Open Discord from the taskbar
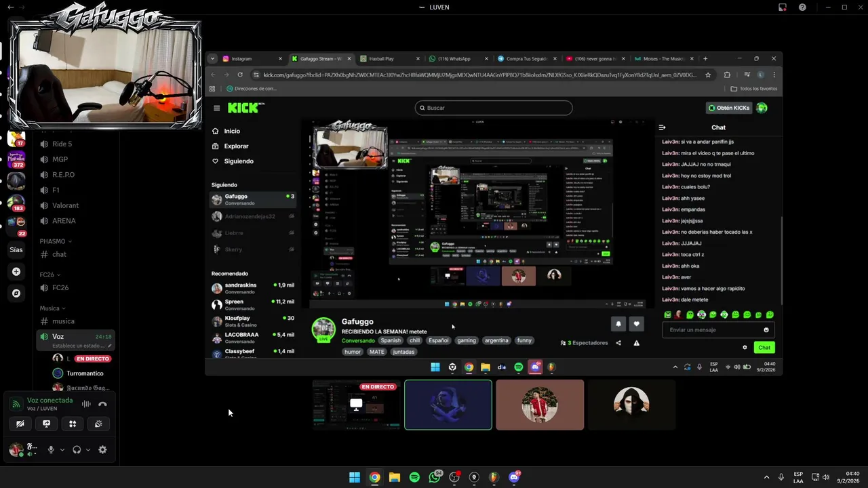 [x=514, y=477]
